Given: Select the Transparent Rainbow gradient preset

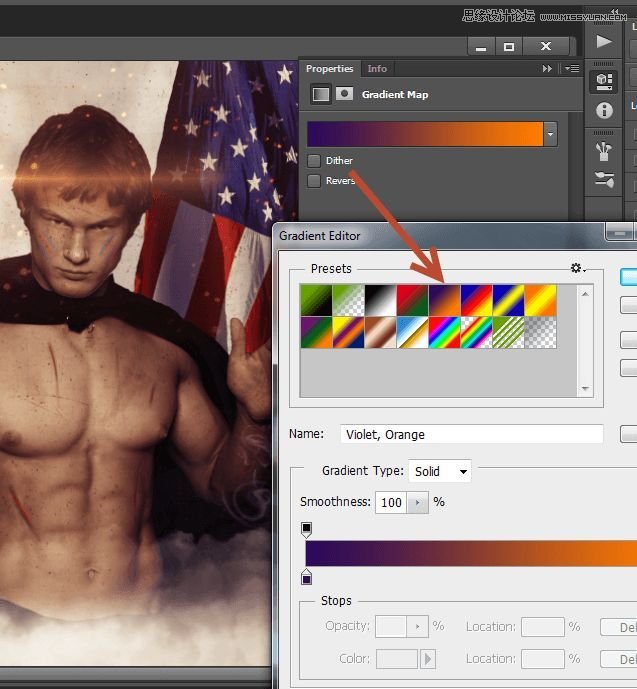Looking at the screenshot, I should point(477,333).
